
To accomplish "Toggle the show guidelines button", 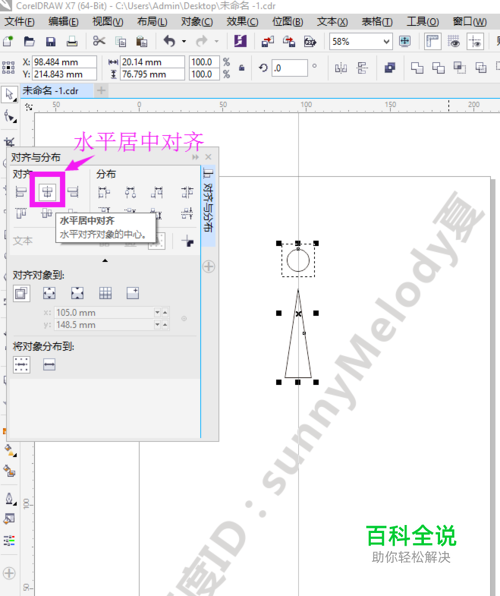I will (475, 41).
